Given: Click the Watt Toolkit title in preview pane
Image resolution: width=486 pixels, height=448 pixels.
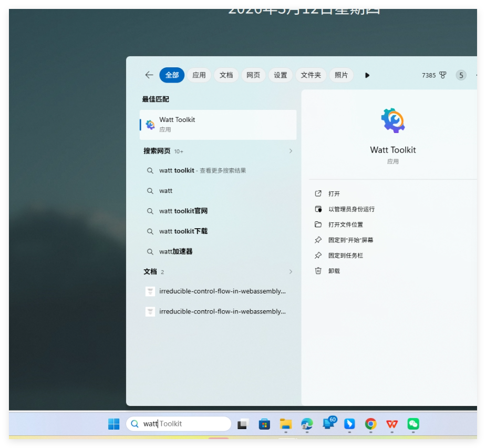Looking at the screenshot, I should click(392, 150).
